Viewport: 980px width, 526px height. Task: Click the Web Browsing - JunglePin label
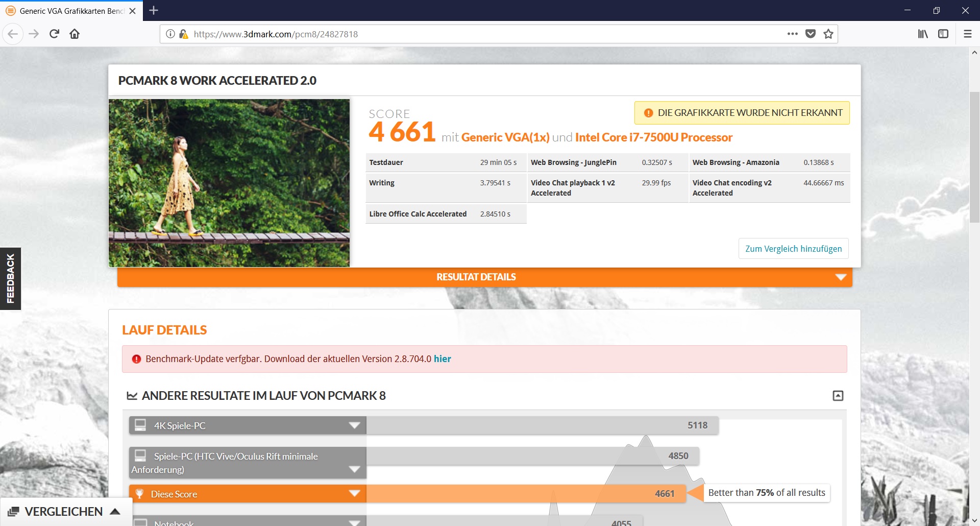point(574,162)
